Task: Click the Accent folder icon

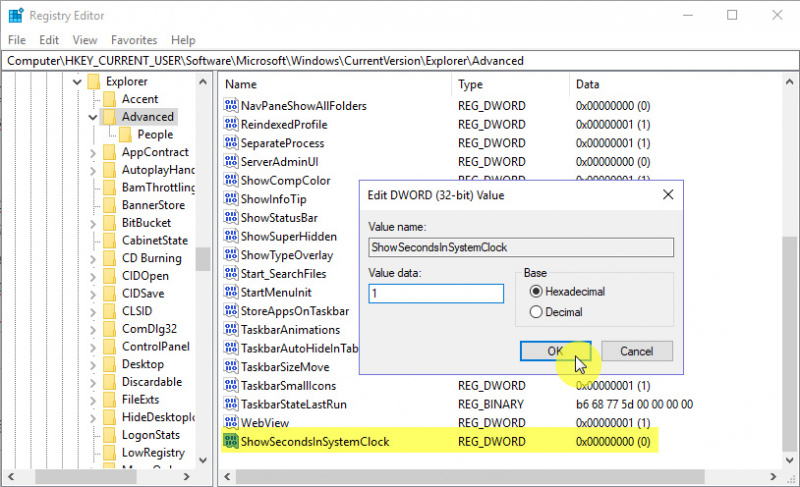Action: [109, 99]
